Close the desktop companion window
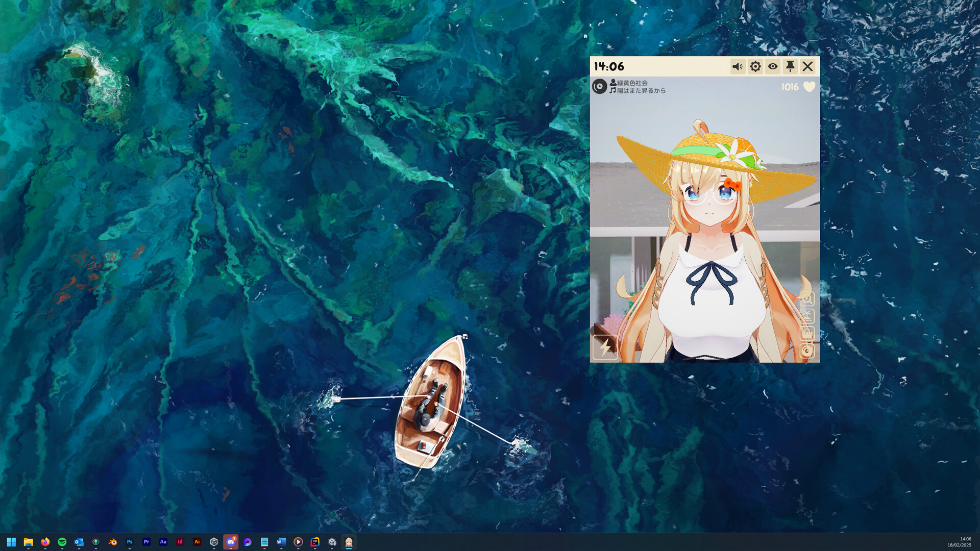This screenshot has width=980, height=551. pyautogui.click(x=807, y=66)
